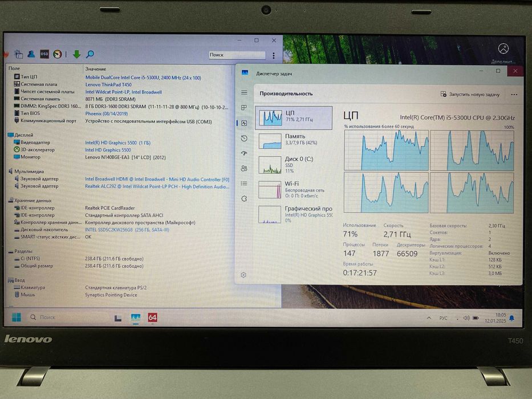Open Lenovo ThinkPad T450 link
The width and height of the screenshot is (532, 399).
[x=108, y=85]
